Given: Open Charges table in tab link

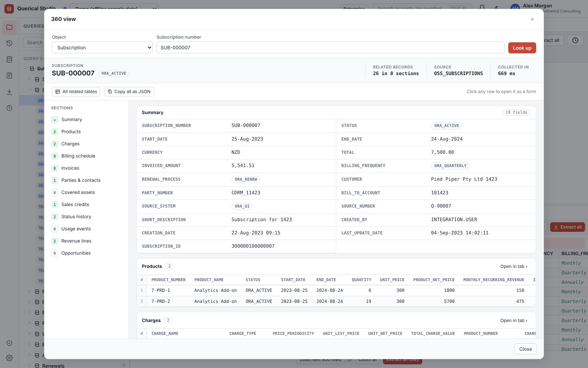Looking at the screenshot, I should pos(514,321).
